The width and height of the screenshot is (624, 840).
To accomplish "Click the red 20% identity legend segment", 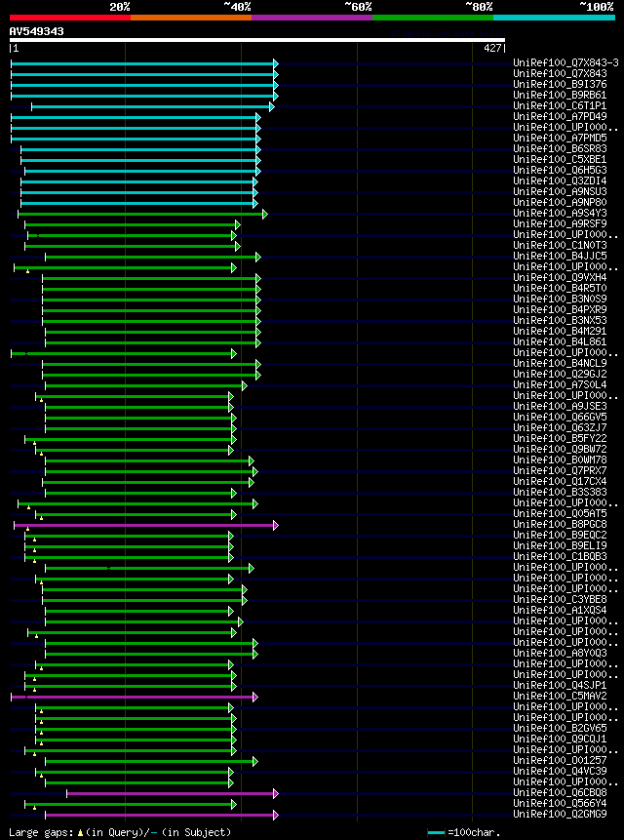I will click(70, 18).
